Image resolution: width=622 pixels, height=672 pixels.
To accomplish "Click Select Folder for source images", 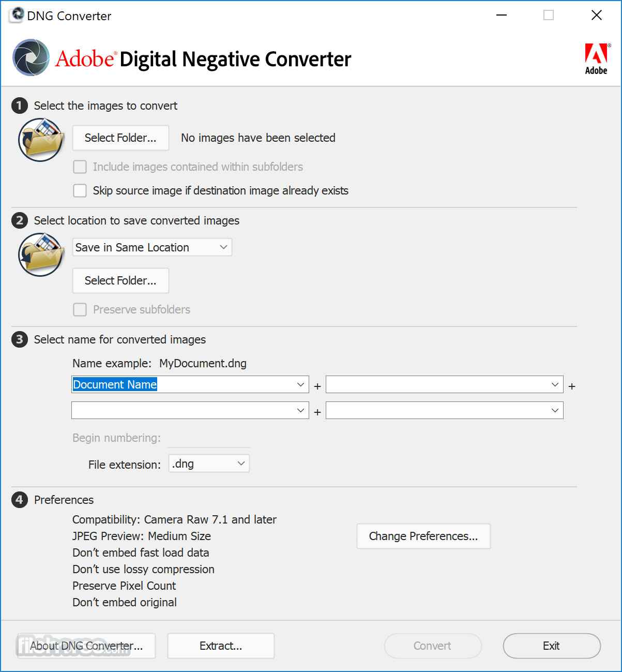I will 120,138.
